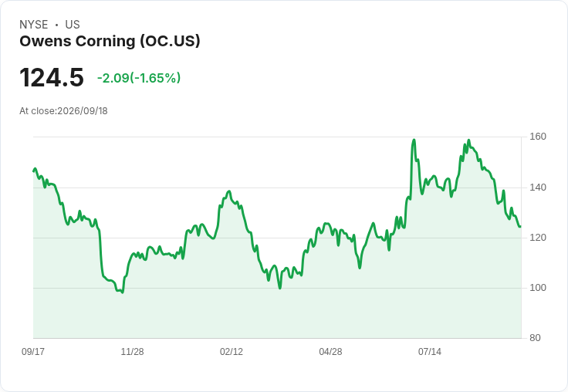Click the 160 price axis label
This screenshot has height=392, width=568.
(538, 137)
